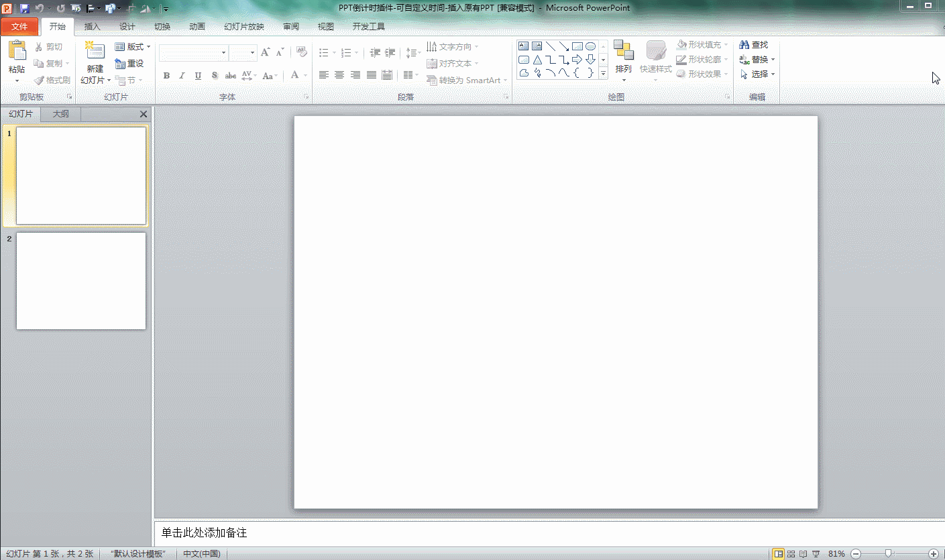This screenshot has height=560, width=945.
Task: Select the Text Box shape in gallery
Action: (x=524, y=46)
